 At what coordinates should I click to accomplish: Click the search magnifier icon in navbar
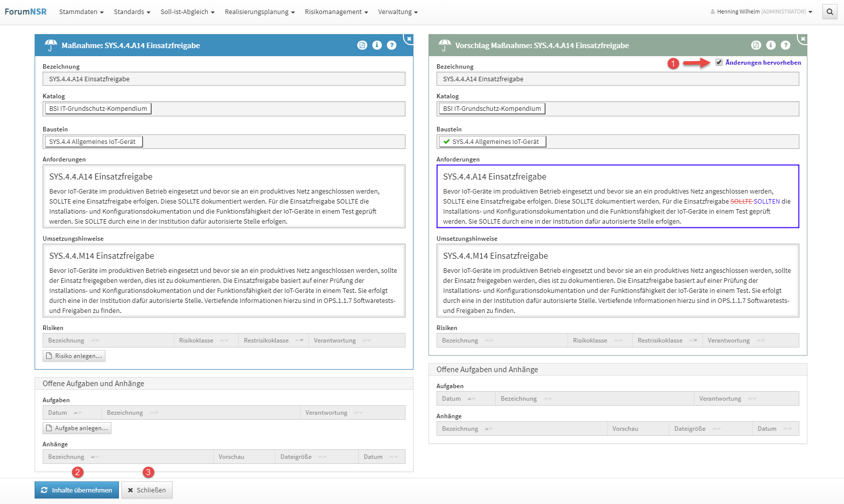tap(829, 12)
